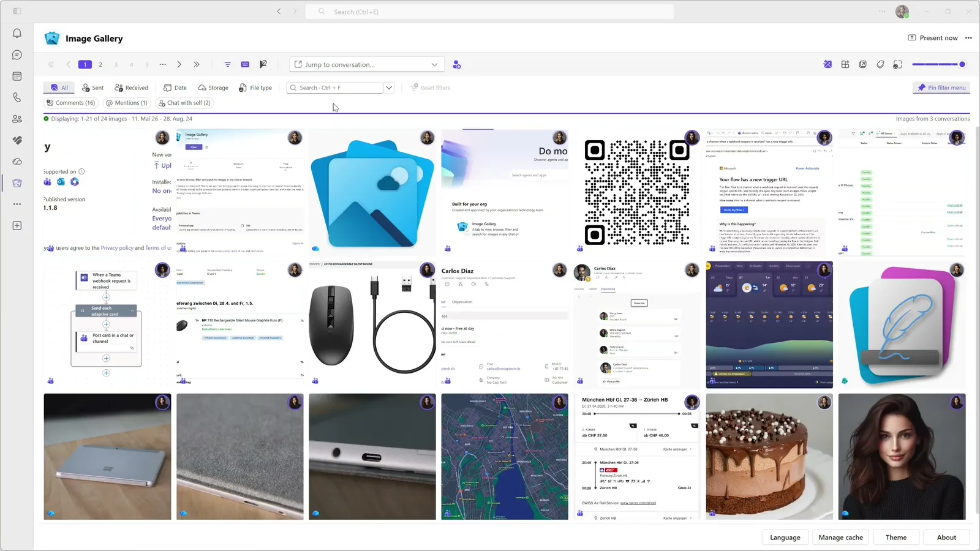Open the Calls phone icon in the sidebar
The height and width of the screenshot is (551, 980).
pos(17,97)
